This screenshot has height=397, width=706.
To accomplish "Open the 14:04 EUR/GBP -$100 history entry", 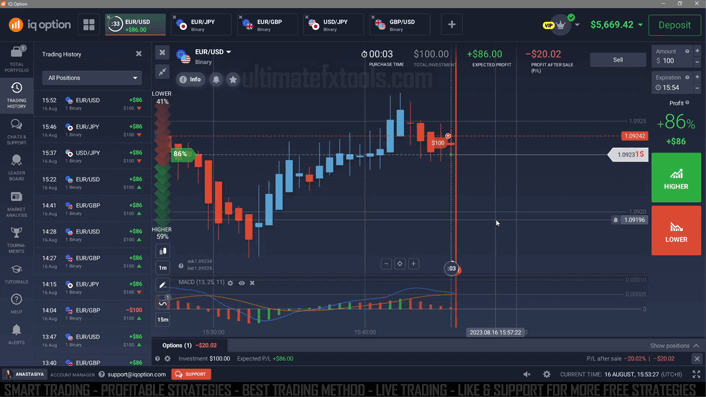I will point(92,314).
